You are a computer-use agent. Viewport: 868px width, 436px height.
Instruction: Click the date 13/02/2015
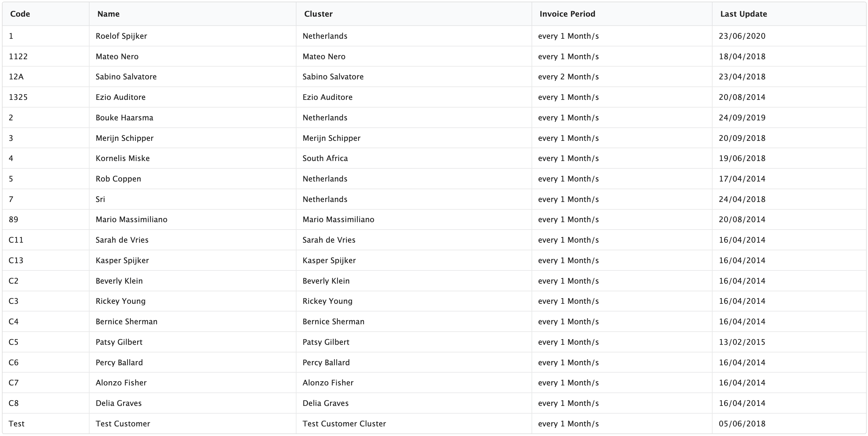(742, 342)
